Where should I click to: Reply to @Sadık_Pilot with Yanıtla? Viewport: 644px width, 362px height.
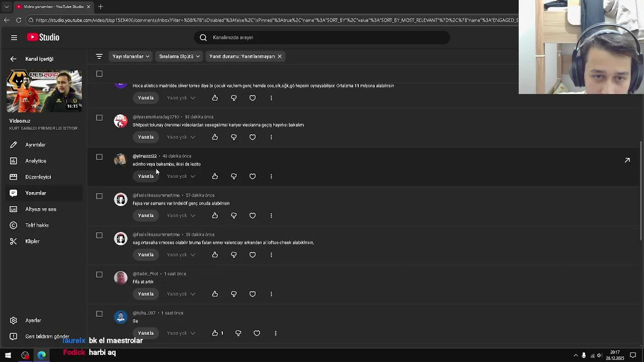[x=146, y=294]
